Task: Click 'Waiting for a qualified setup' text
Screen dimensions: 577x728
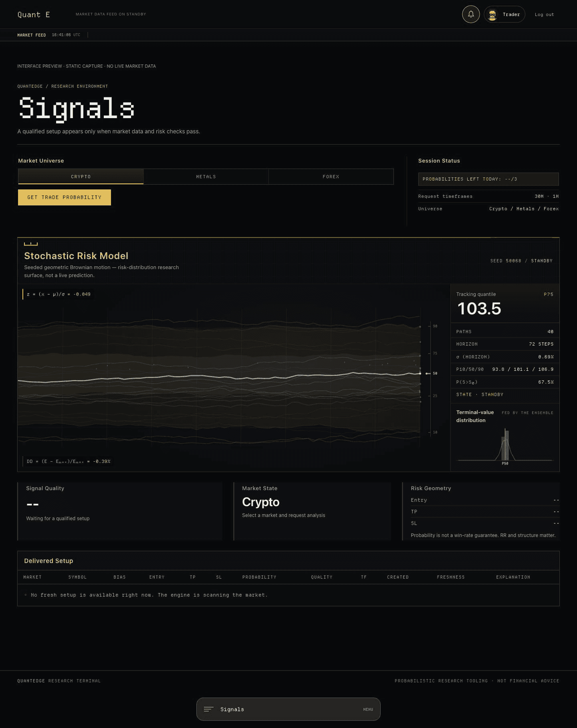Action: (58, 519)
